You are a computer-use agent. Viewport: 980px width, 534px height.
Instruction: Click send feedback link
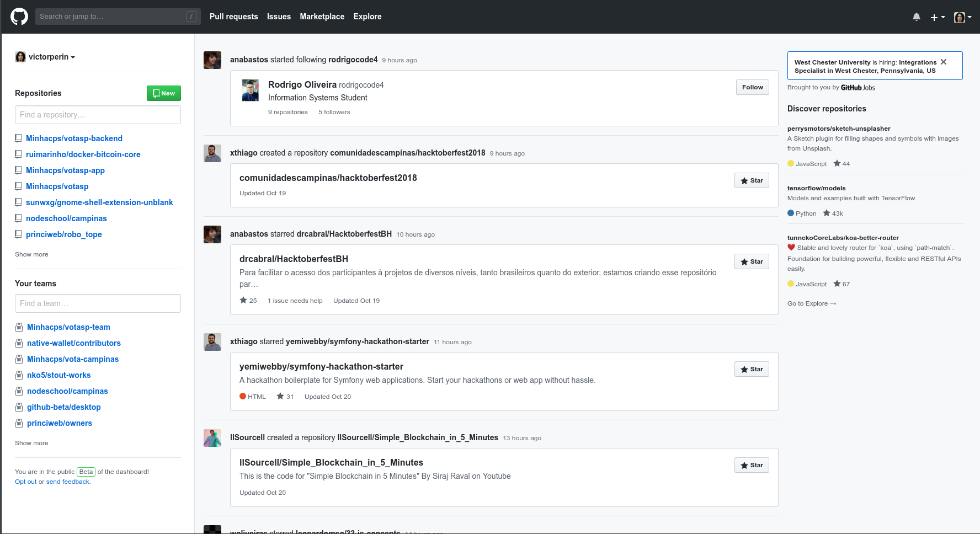pos(68,482)
